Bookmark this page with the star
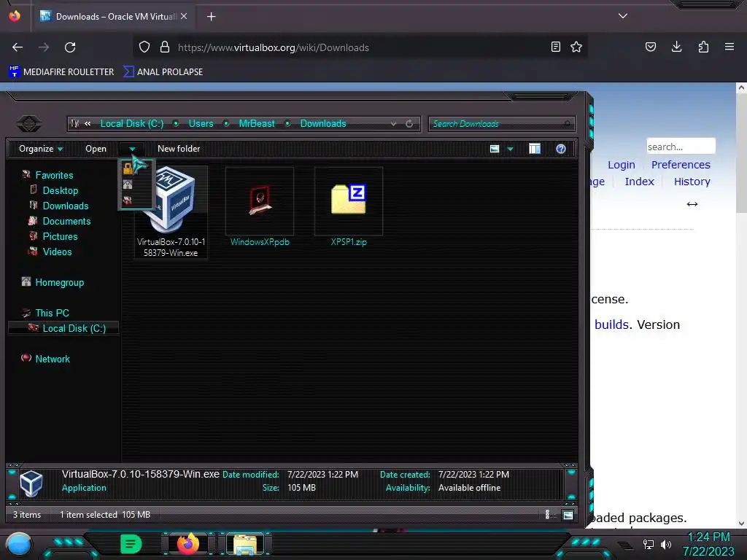Image resolution: width=747 pixels, height=560 pixels. [576, 47]
